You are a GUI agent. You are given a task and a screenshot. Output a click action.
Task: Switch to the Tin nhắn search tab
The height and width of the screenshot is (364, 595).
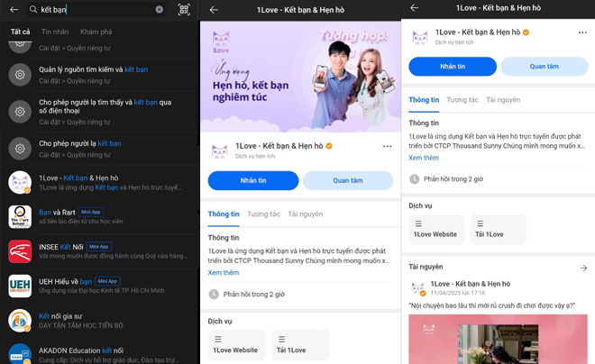55,32
